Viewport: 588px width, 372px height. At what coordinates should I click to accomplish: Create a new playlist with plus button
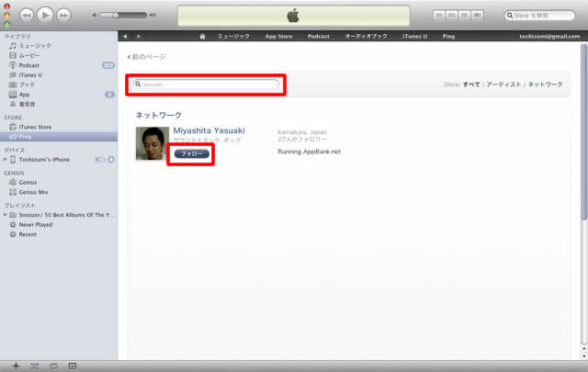pyautogui.click(x=16, y=366)
